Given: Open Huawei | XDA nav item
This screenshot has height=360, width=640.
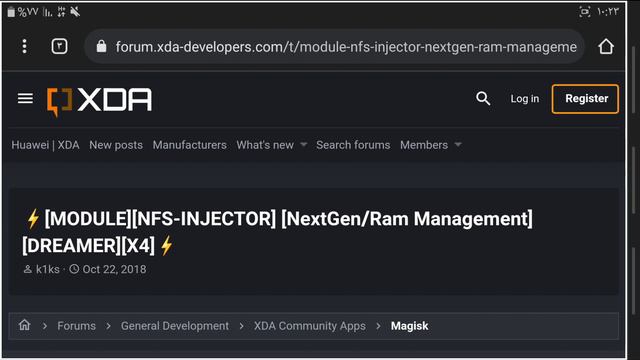Looking at the screenshot, I should point(45,145).
